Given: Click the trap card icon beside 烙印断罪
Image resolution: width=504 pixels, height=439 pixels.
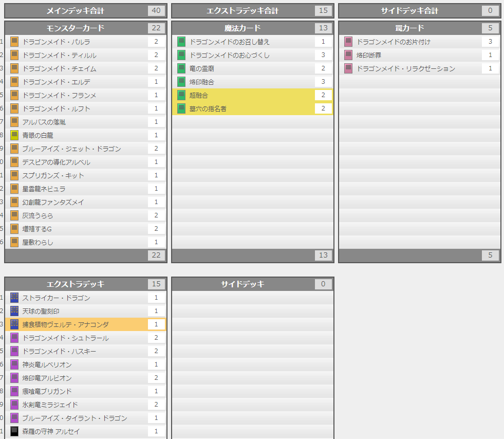Looking at the screenshot, I should click(348, 54).
